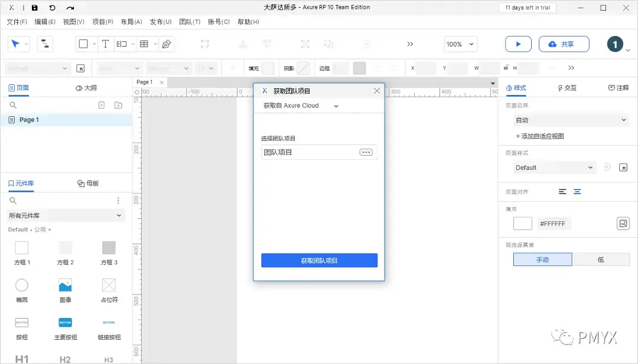Open the white fill color swatch
This screenshot has height=364, width=638.
[x=522, y=223]
